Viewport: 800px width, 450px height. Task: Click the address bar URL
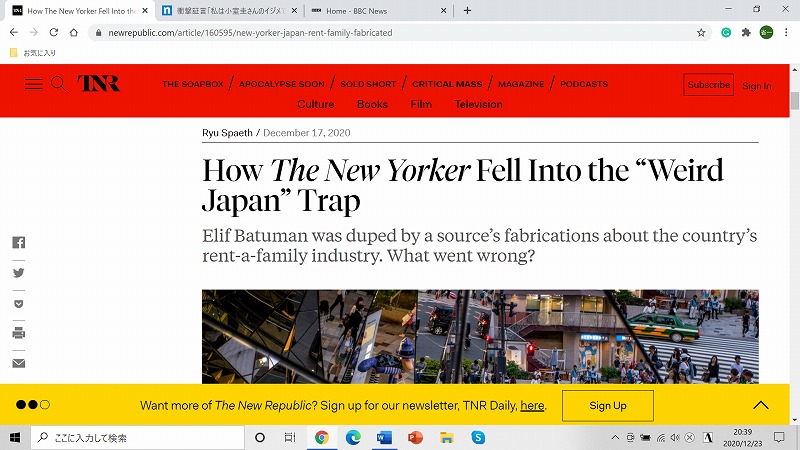point(250,33)
